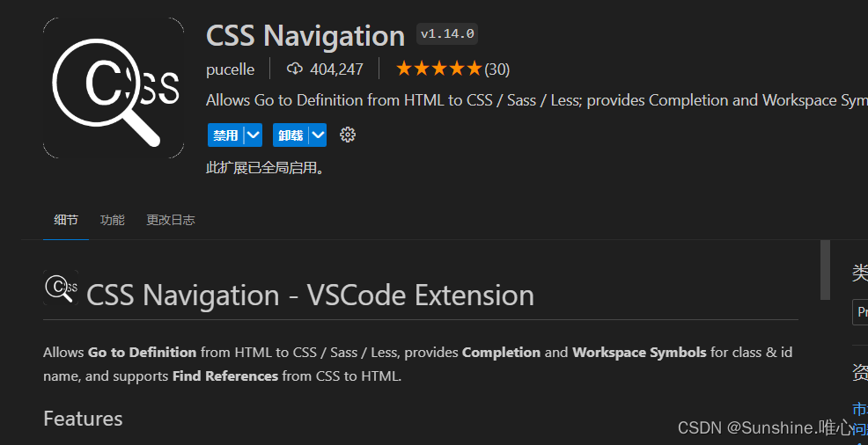Switch to the 细节 tab
Image resolution: width=868 pixels, height=445 pixels.
tap(66, 220)
